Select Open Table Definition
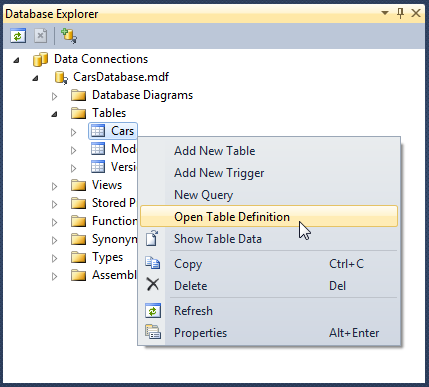Viewport: 429px width, 387px height. 269,216
